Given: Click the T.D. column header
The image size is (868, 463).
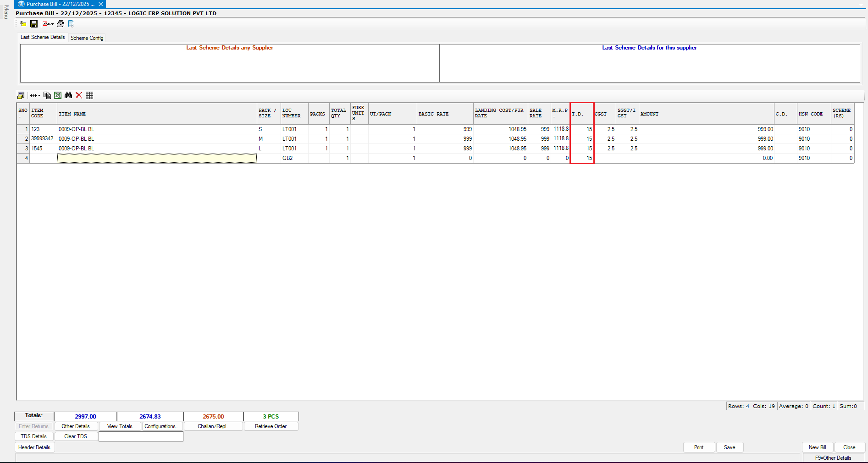Looking at the screenshot, I should (581, 114).
